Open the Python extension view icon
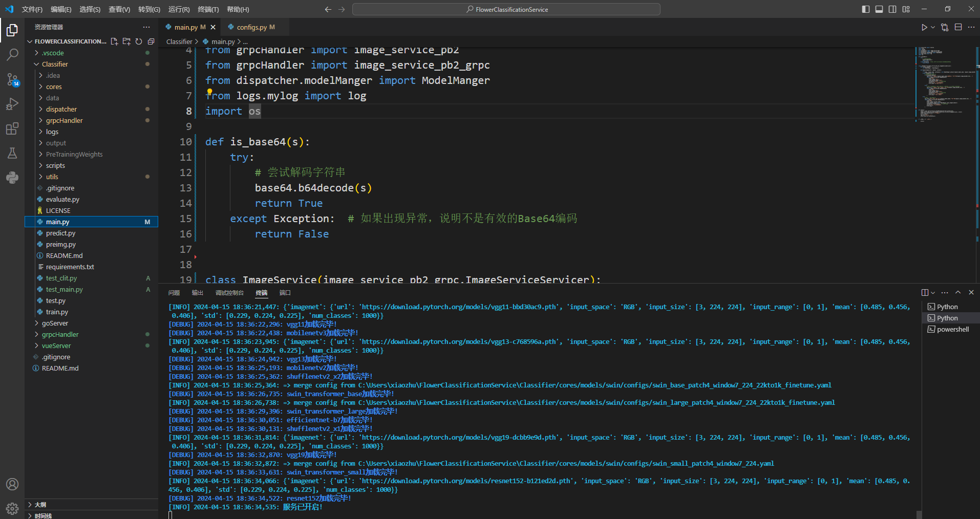This screenshot has height=519, width=980. click(12, 178)
